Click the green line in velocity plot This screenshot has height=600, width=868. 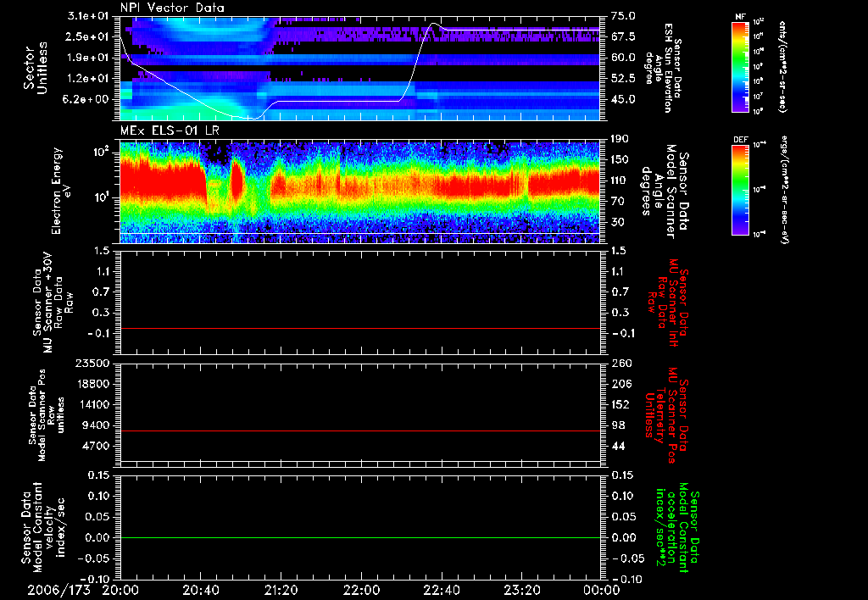pyautogui.click(x=360, y=537)
